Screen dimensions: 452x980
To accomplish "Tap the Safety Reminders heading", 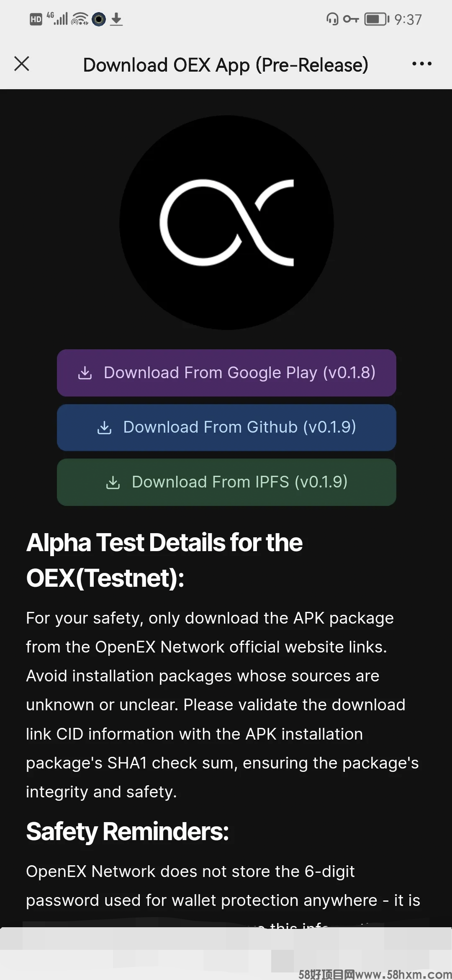I will click(x=128, y=831).
